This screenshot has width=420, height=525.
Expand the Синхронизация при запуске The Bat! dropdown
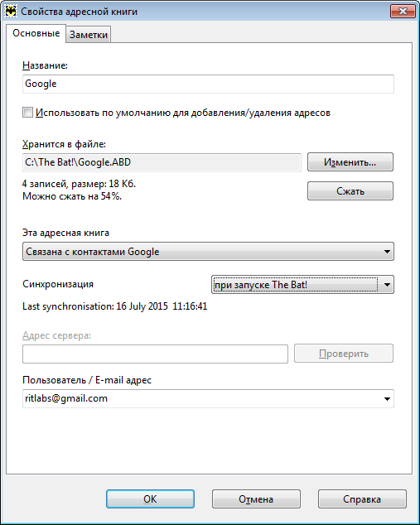pos(302,285)
